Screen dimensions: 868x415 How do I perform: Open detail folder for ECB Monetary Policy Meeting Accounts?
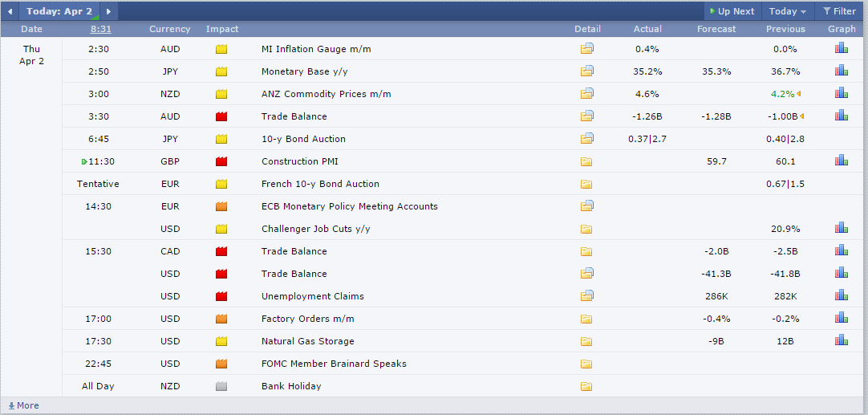[586, 206]
